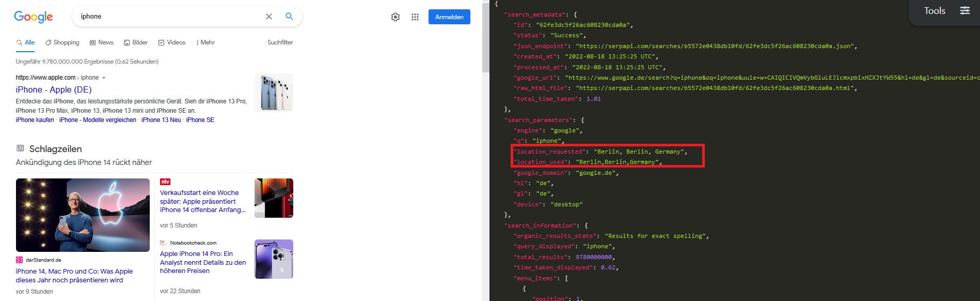The height and width of the screenshot is (301, 980).
Task: Click the "created_at" timestamp value
Action: 610,56
